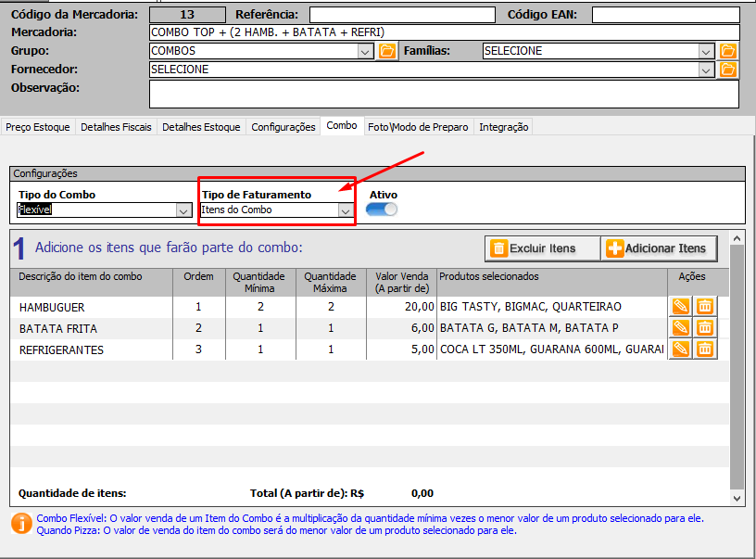Open folder icon next to Grupo field
756x559 pixels.
387,51
